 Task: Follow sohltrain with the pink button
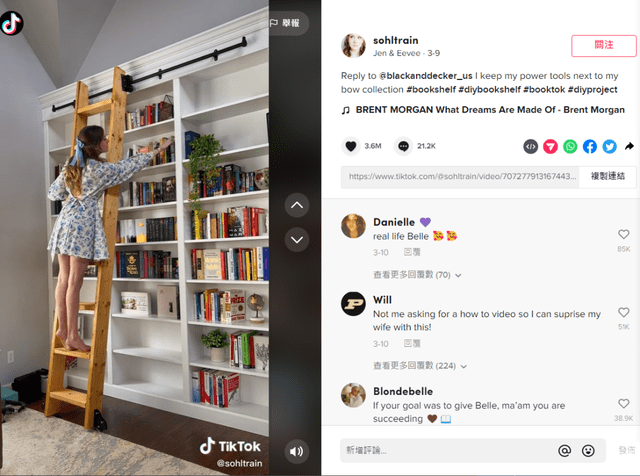603,46
